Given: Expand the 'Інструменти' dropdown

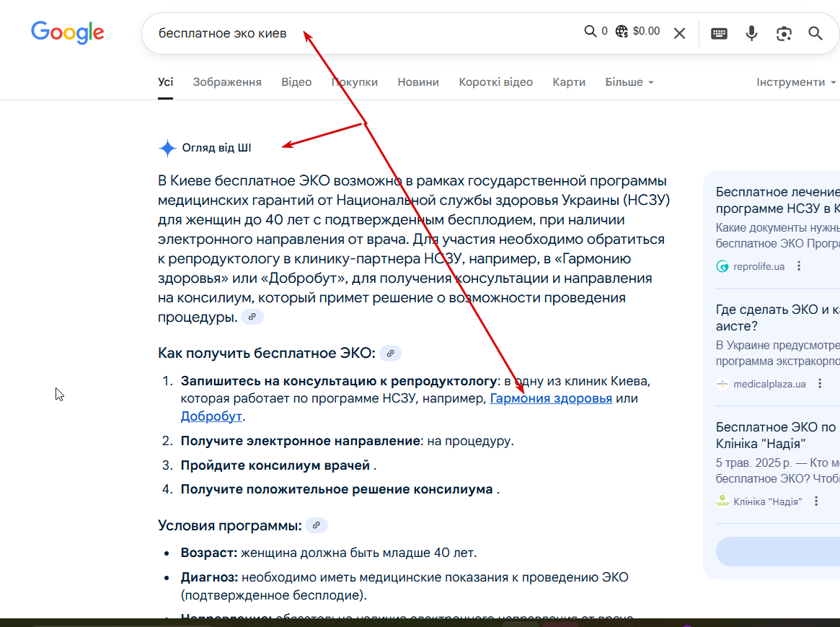Looking at the screenshot, I should click(796, 82).
